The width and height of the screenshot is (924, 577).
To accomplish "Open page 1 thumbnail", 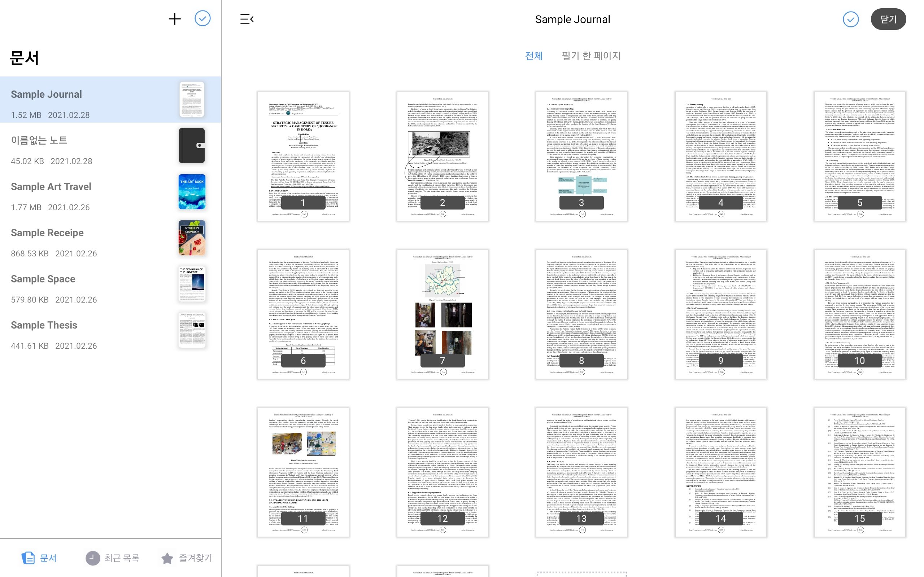I will coord(303,156).
